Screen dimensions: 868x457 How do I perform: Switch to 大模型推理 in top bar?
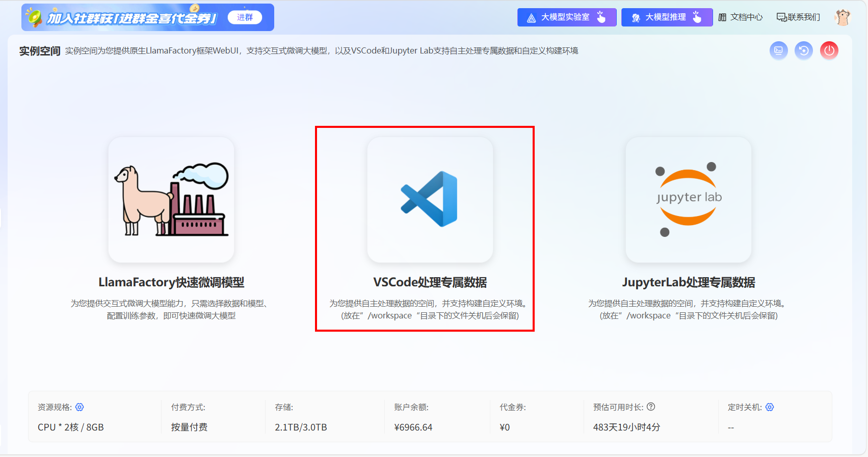point(666,17)
